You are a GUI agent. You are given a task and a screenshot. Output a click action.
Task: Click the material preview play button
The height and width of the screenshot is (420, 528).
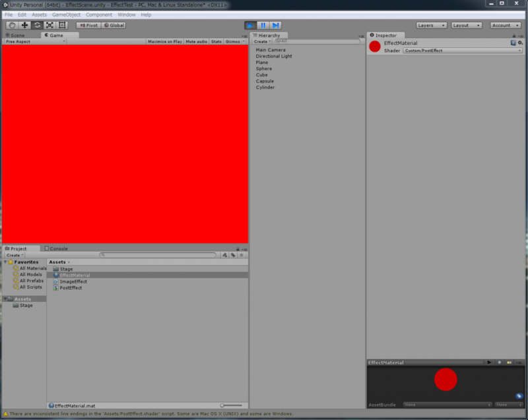pos(489,363)
